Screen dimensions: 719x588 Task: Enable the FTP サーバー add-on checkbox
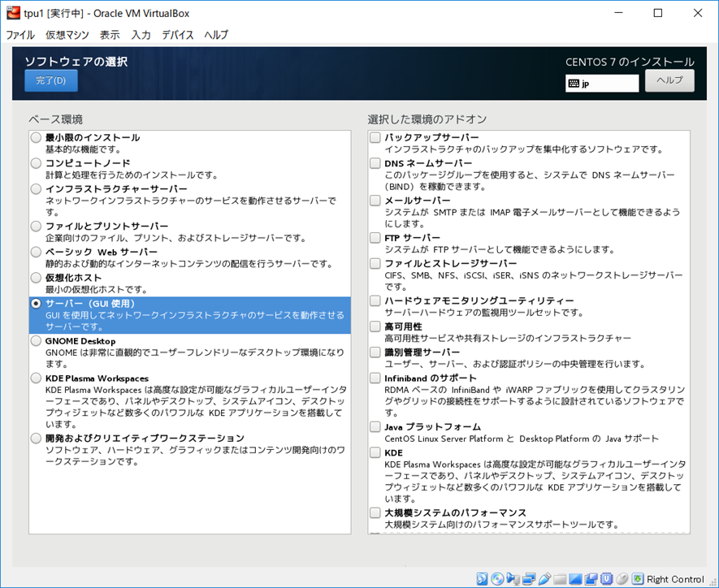(375, 237)
